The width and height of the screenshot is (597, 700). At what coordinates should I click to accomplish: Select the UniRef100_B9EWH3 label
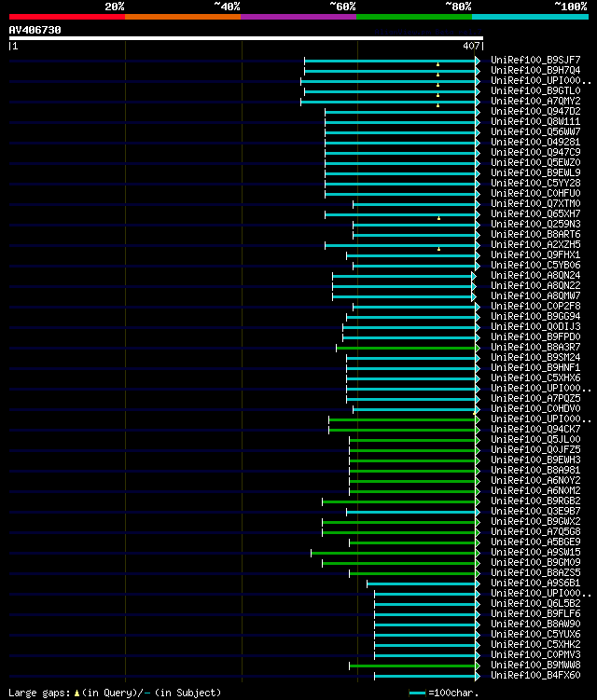[x=535, y=460]
